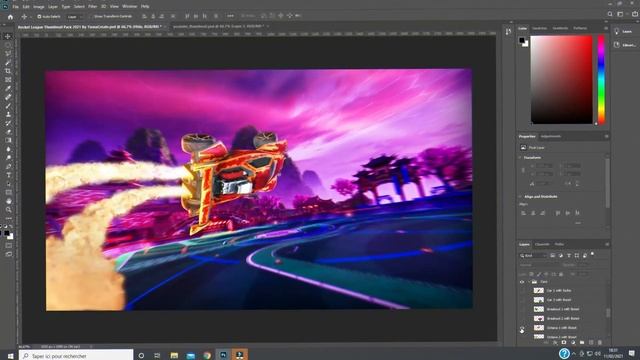Select the Pen tool

click(8, 167)
